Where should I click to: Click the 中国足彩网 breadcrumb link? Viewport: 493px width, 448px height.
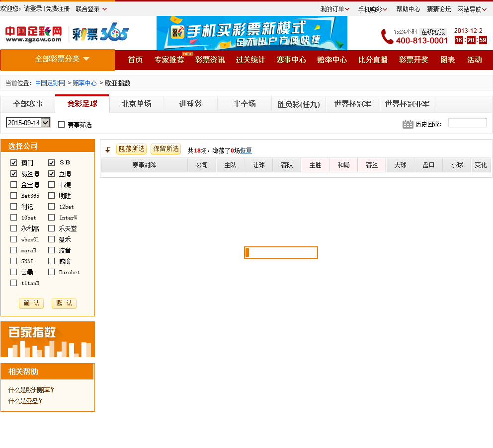coord(50,83)
